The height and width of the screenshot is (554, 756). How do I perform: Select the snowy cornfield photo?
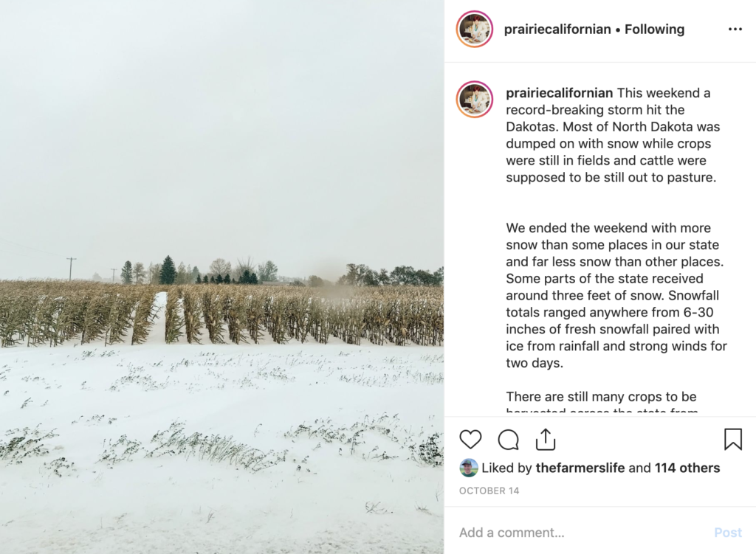click(221, 277)
